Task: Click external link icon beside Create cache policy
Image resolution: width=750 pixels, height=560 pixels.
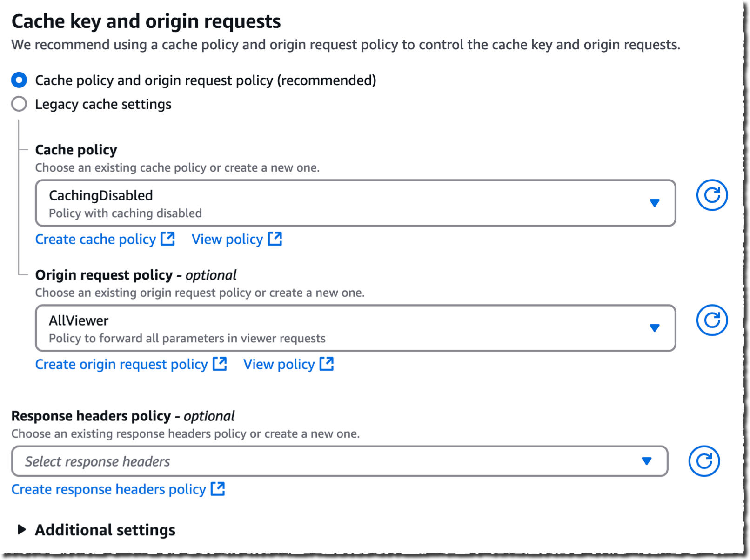Action: click(x=167, y=239)
